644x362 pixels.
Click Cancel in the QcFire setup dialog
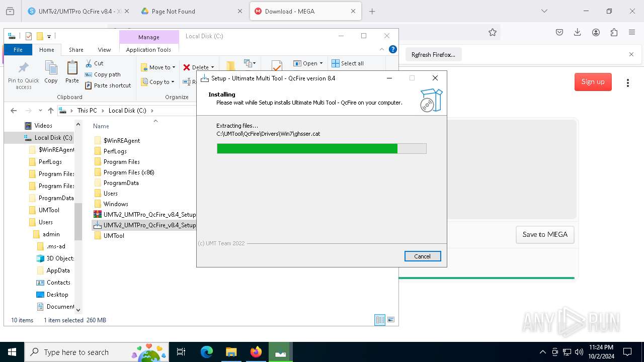[423, 256]
